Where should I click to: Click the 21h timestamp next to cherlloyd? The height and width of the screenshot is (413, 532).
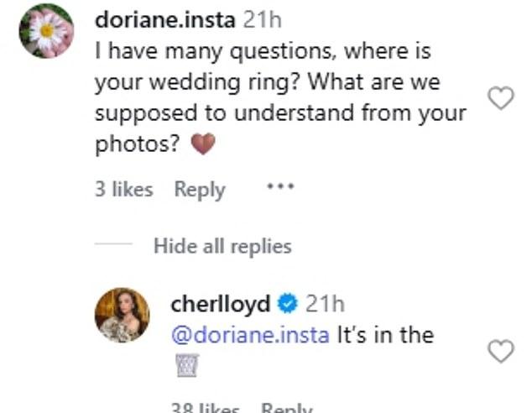325,304
